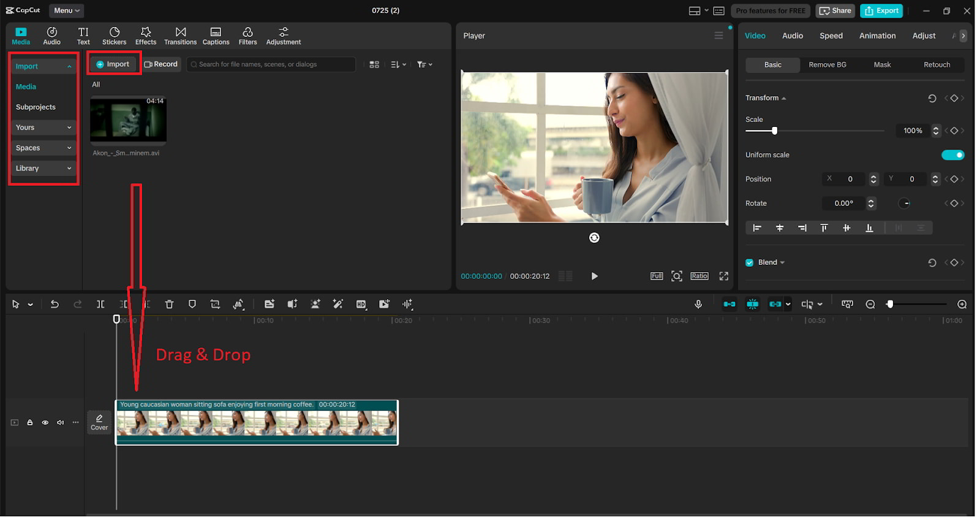Screen dimensions: 980x518
Task: Open the Filters panel
Action: 247,36
